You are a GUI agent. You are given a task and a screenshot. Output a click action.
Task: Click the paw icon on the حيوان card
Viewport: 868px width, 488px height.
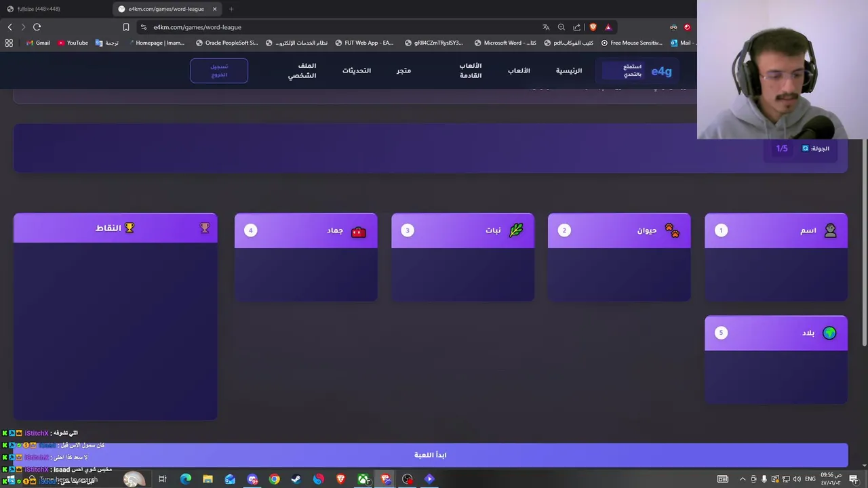[x=672, y=230]
